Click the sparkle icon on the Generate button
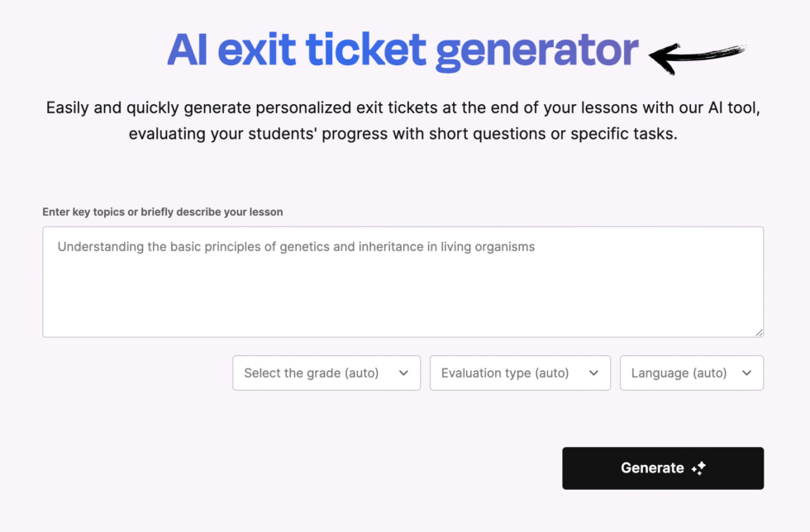The width and height of the screenshot is (810, 532). pyautogui.click(x=698, y=468)
